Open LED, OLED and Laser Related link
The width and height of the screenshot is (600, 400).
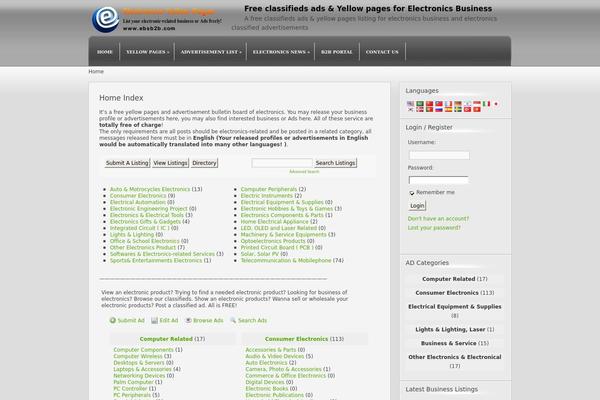pos(279,228)
